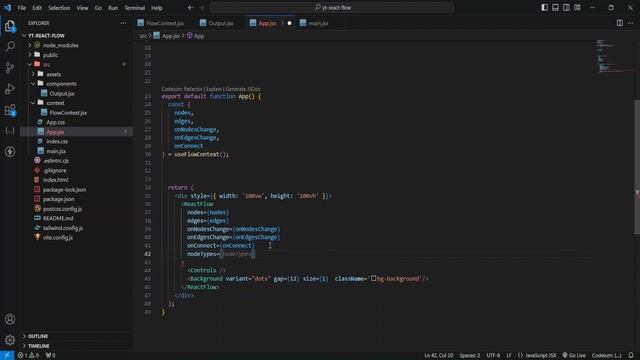Viewport: 640px width, 360px height.
Task: Open the Accounts menu icon
Action: (x=10, y=319)
